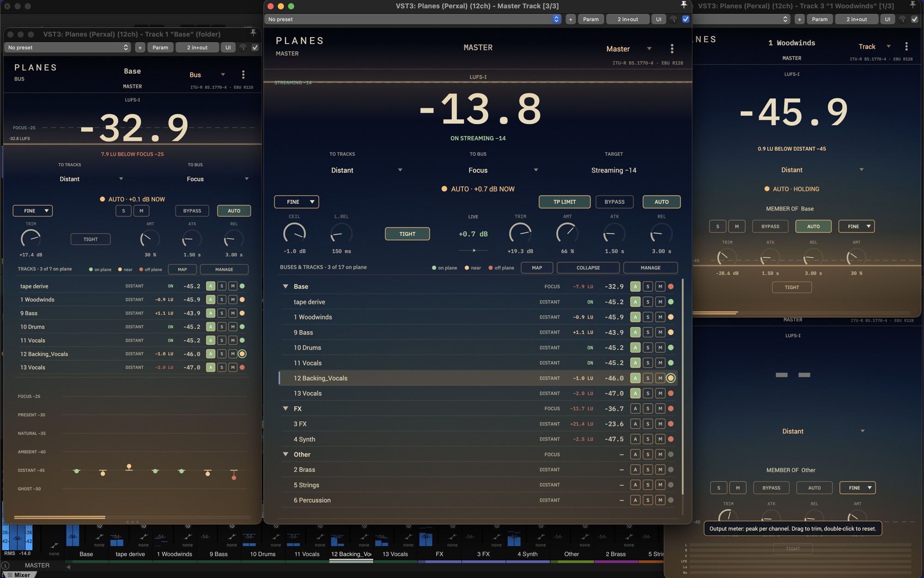Open the FINE mode dropdown in Master window

[x=297, y=202]
